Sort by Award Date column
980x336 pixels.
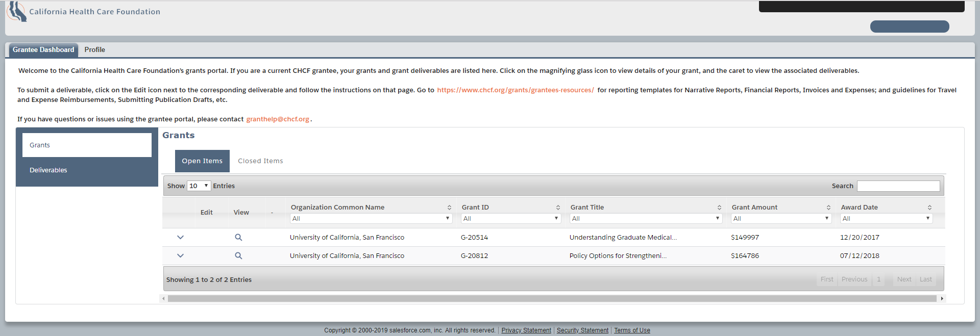pyautogui.click(x=929, y=208)
